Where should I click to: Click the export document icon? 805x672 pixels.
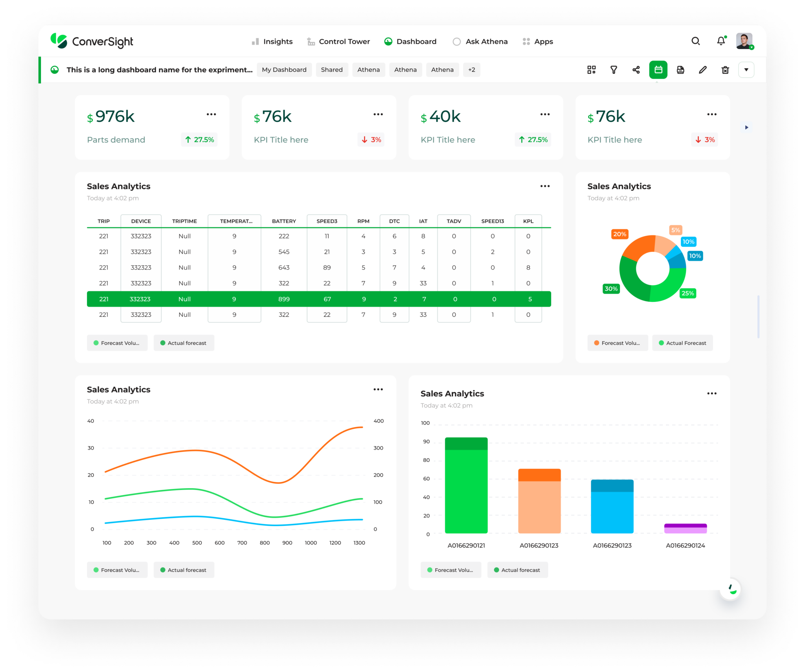(x=680, y=70)
